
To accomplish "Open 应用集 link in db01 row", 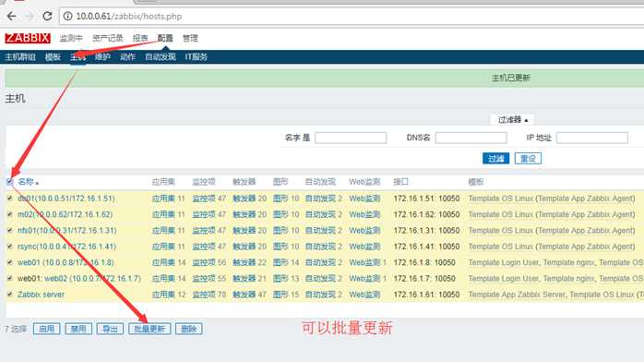I will coord(163,198).
